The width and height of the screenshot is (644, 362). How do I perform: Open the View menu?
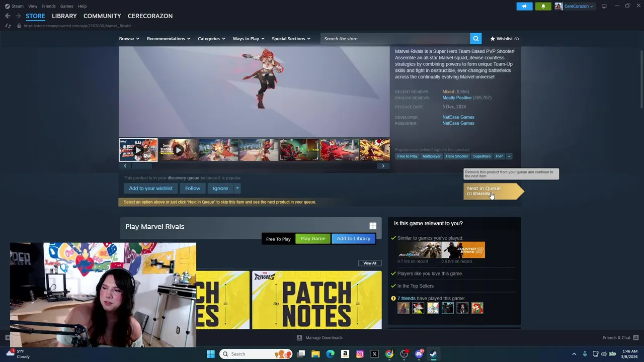click(33, 6)
